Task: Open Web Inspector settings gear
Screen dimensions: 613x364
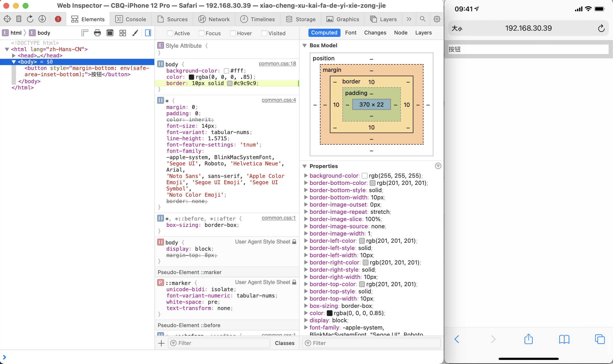Action: 437,19
